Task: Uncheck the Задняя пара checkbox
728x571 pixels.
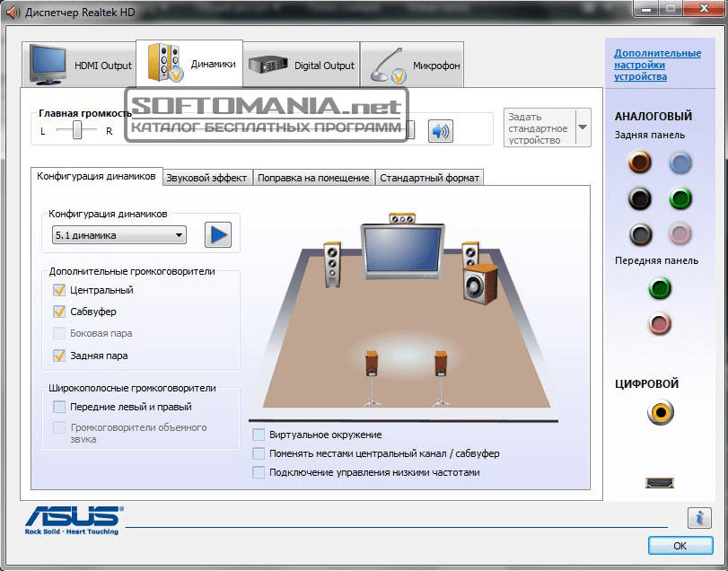Action: pos(59,356)
